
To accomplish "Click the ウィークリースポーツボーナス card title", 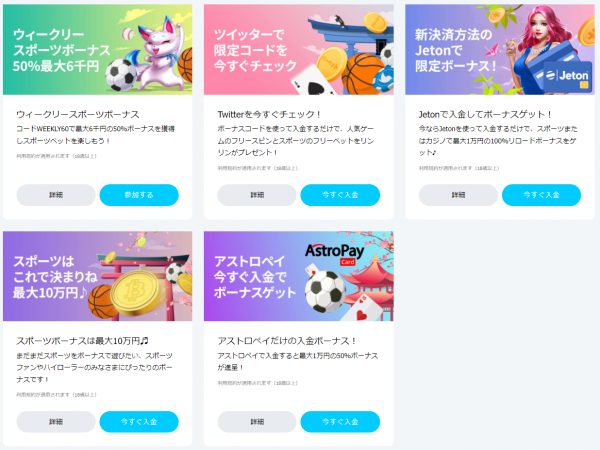I will click(x=78, y=114).
